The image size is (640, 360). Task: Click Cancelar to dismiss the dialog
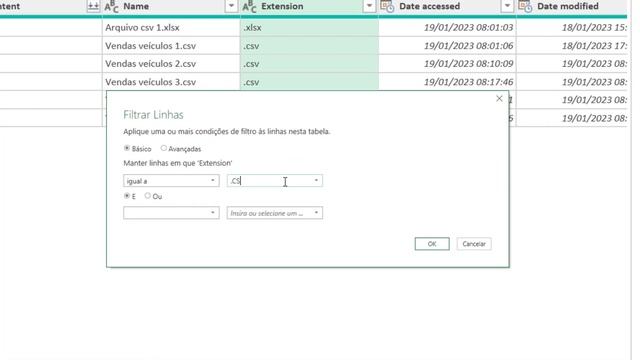(474, 244)
